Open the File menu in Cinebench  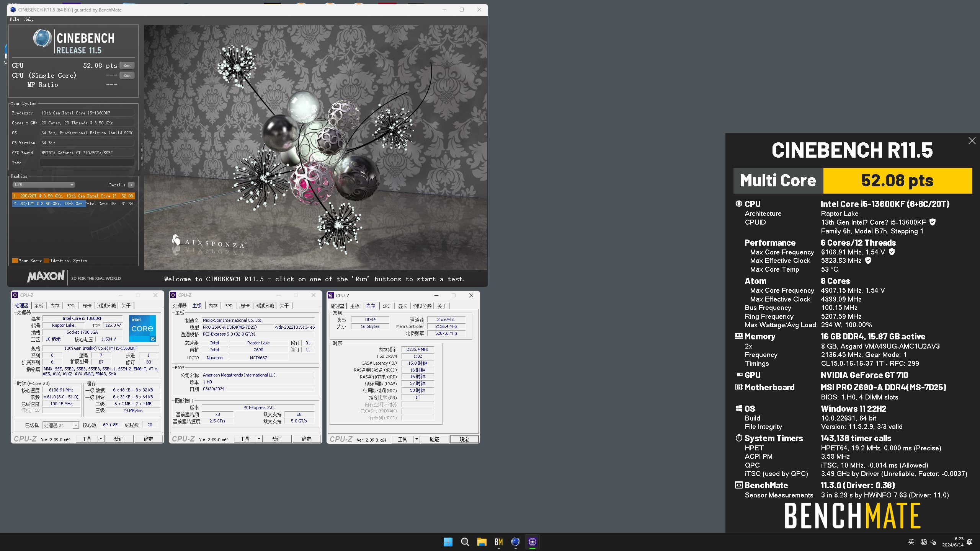(x=14, y=19)
